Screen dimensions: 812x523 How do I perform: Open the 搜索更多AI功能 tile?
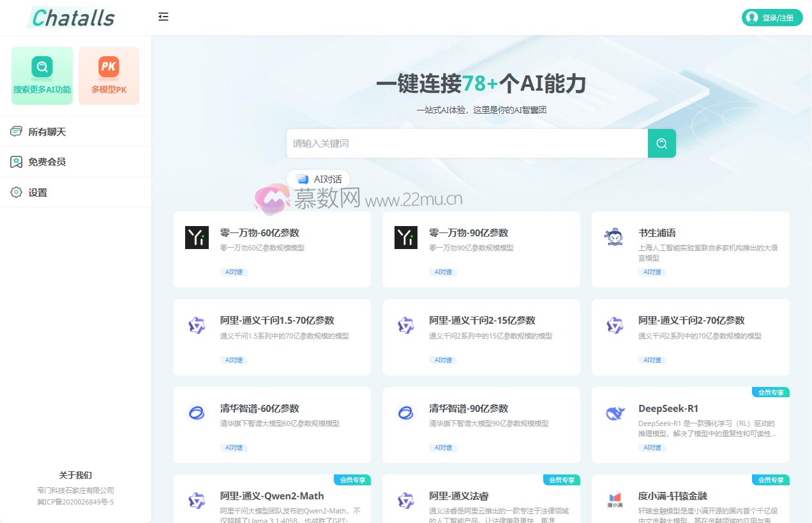pyautogui.click(x=42, y=75)
